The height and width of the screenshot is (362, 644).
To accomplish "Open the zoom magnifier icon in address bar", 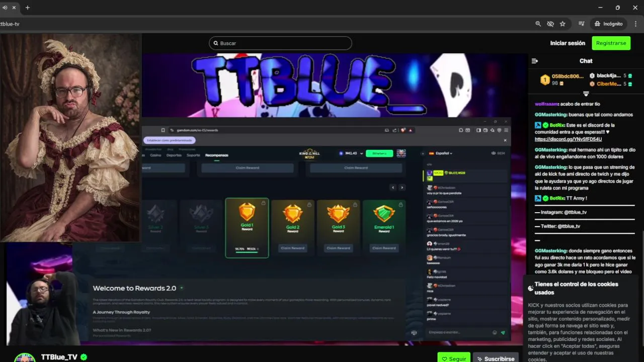I will [538, 24].
